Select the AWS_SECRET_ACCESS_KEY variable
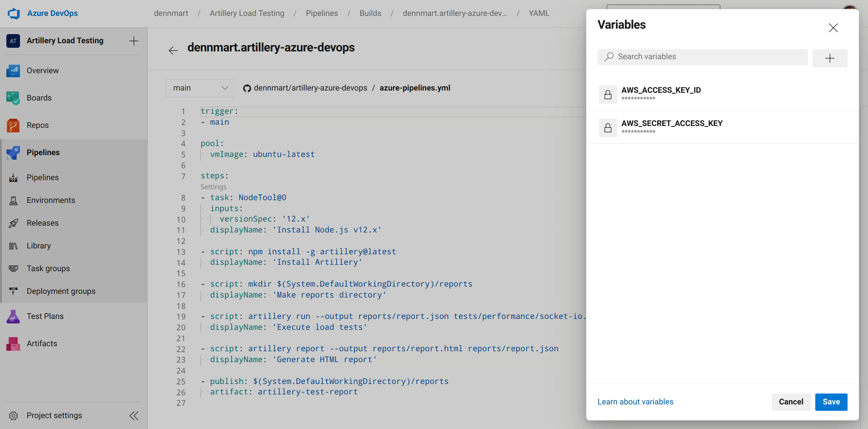The width and height of the screenshot is (868, 429). tap(723, 127)
